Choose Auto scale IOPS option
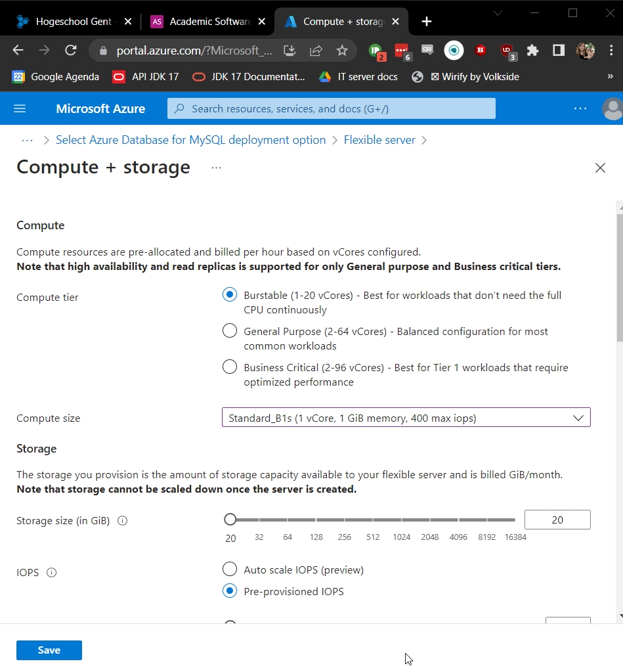This screenshot has height=672, width=623. point(230,569)
